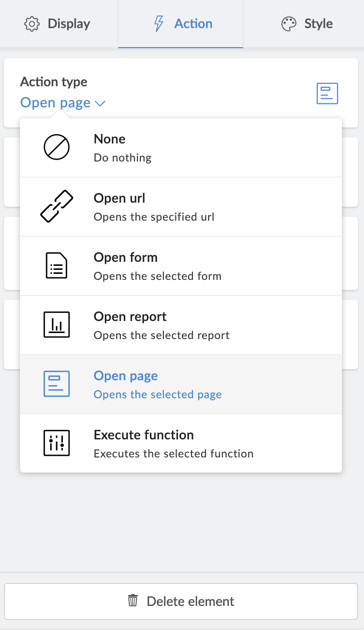Viewport: 364px width, 630px height.
Task: Click the gear icon on Display tab
Action: [32, 24]
